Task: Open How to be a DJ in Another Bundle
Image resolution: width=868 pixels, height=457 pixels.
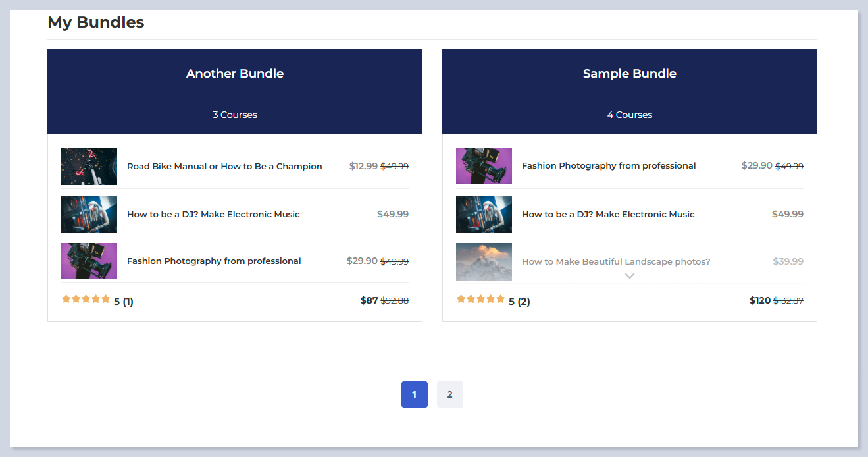Action: 213,215
